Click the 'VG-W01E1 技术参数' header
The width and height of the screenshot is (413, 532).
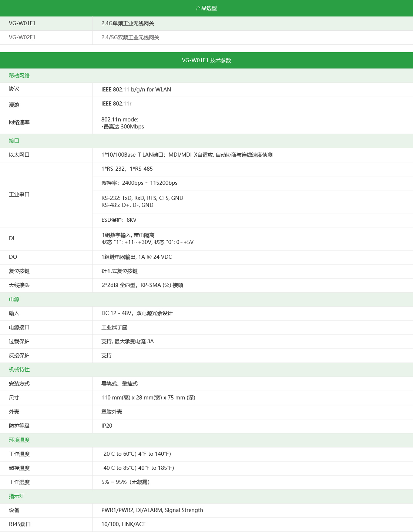click(206, 60)
